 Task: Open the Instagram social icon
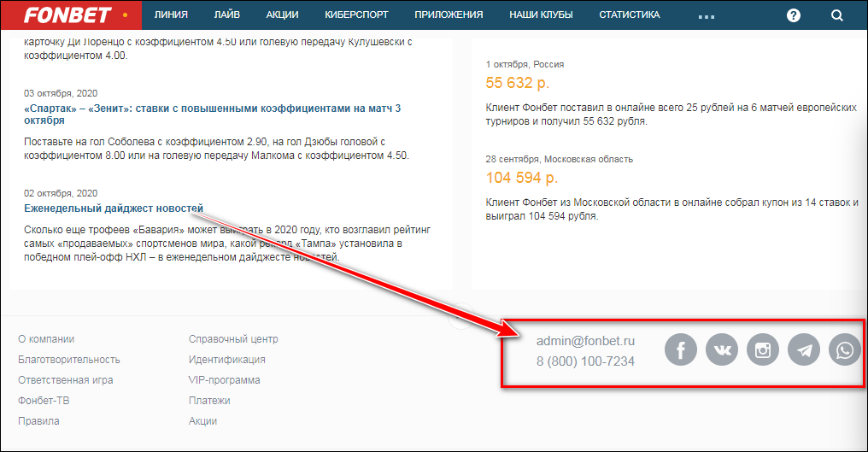(x=763, y=349)
